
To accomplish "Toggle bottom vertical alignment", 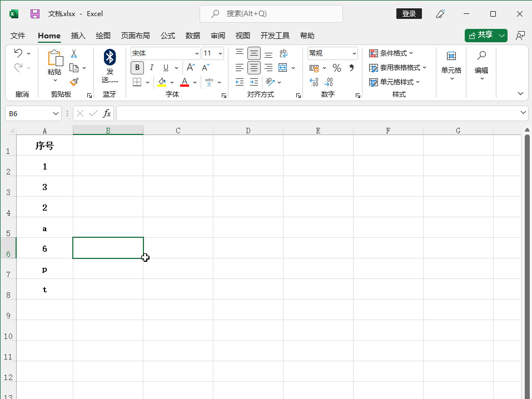I will (269, 53).
